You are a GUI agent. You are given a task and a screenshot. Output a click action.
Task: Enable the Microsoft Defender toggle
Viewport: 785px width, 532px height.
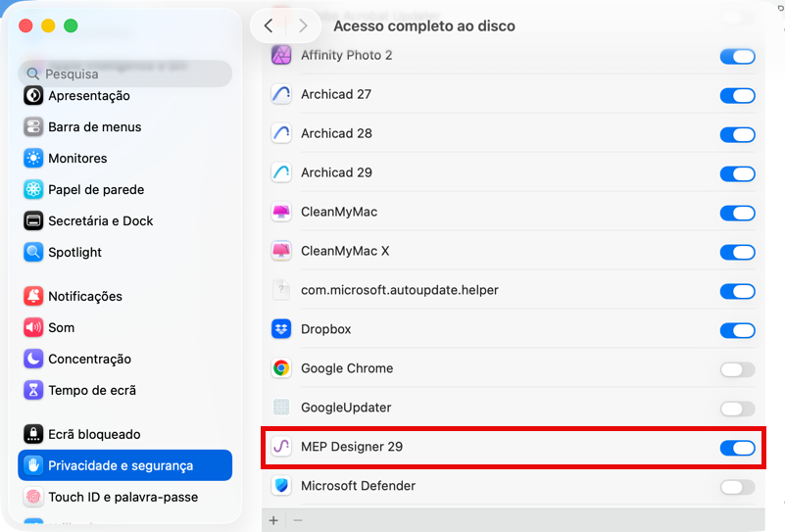737,487
